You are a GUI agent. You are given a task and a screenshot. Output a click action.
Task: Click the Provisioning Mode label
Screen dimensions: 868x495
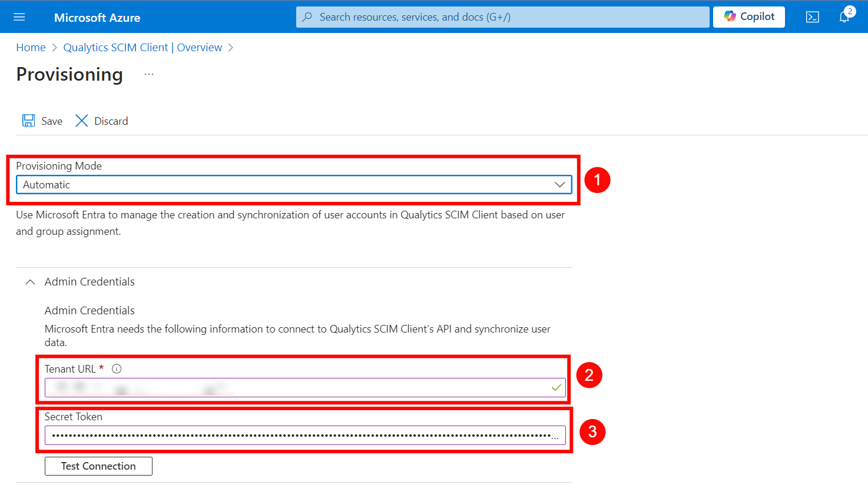[x=59, y=166]
